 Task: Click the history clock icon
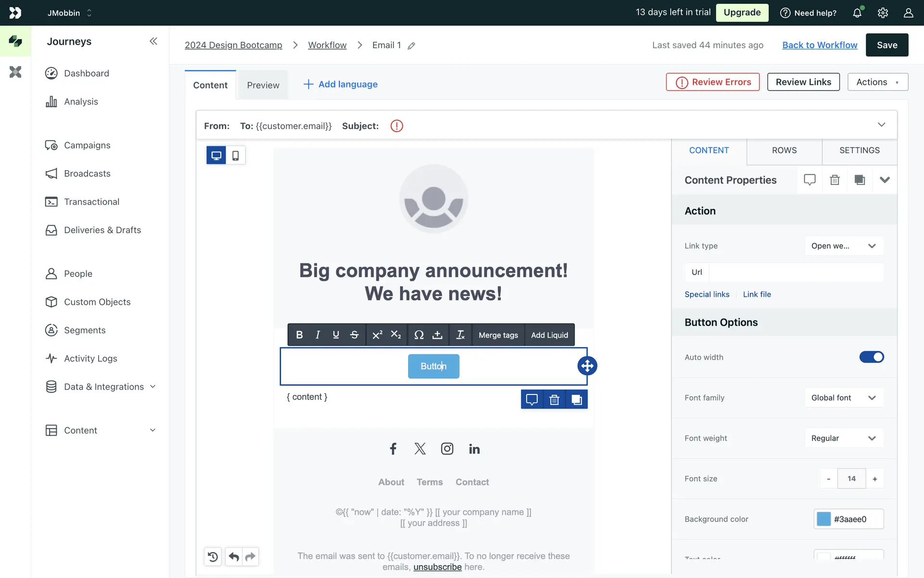213,557
